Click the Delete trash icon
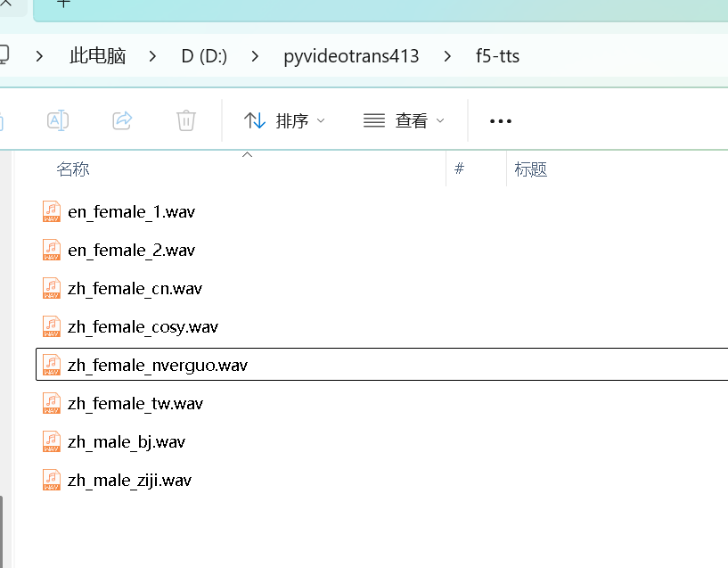Image resolution: width=728 pixels, height=568 pixels. (185, 120)
